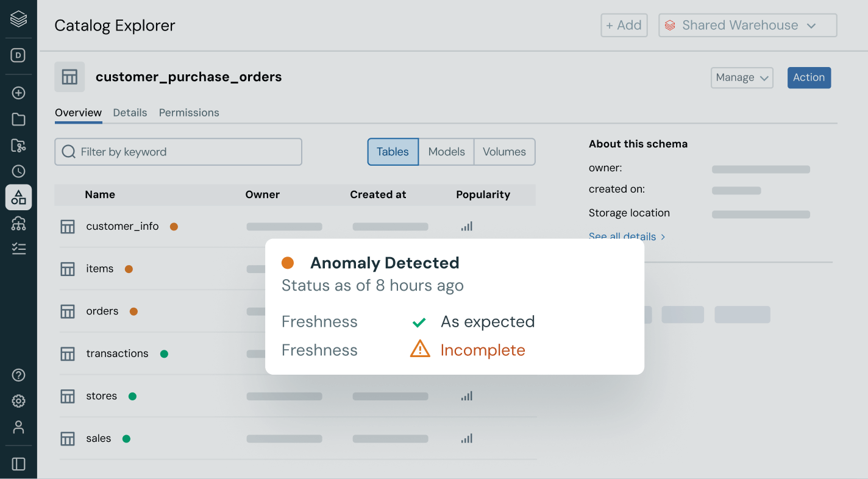Open the Workspace folder icon

point(18,119)
